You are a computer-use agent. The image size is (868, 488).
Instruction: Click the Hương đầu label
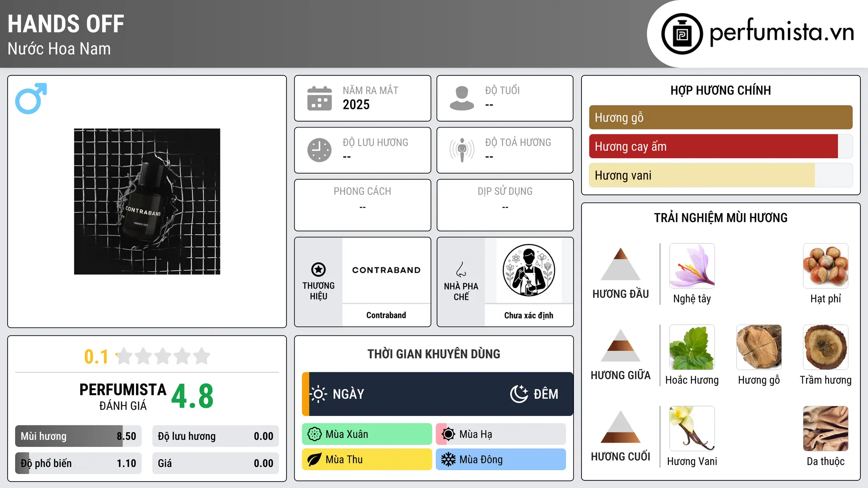(x=620, y=294)
